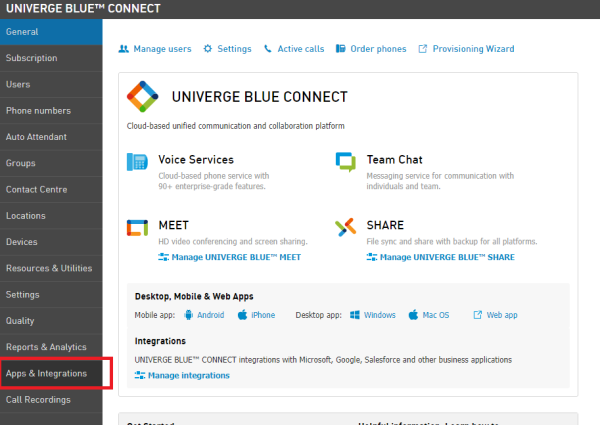The height and width of the screenshot is (425, 600).
Task: Open Groups in the sidebar
Action: pos(51,163)
